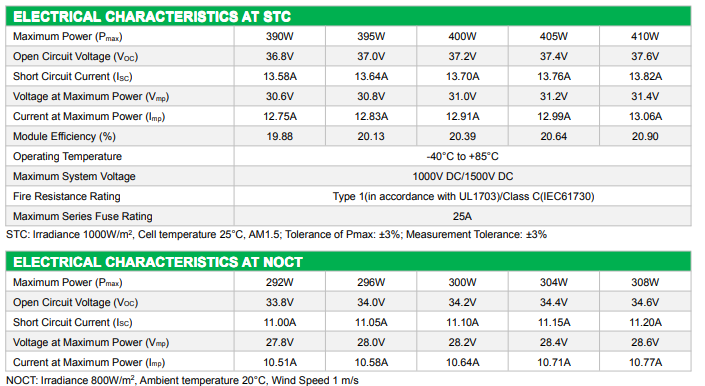Click the NOCT 28.0V voltage cell

coord(371,342)
